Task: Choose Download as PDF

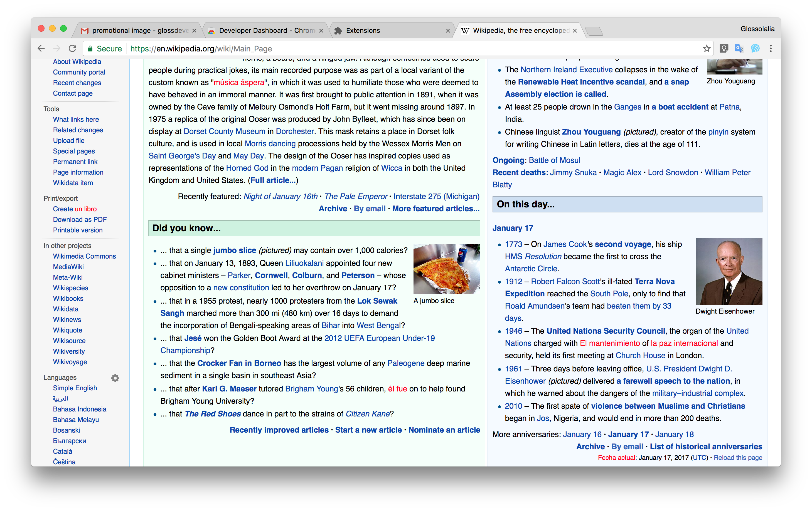Action: tap(80, 220)
